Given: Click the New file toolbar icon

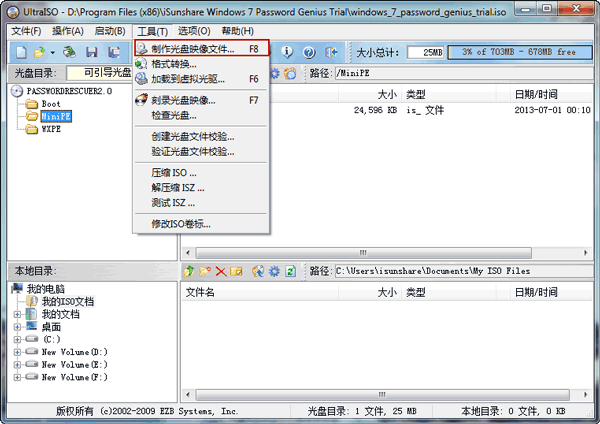Looking at the screenshot, I should click(21, 52).
